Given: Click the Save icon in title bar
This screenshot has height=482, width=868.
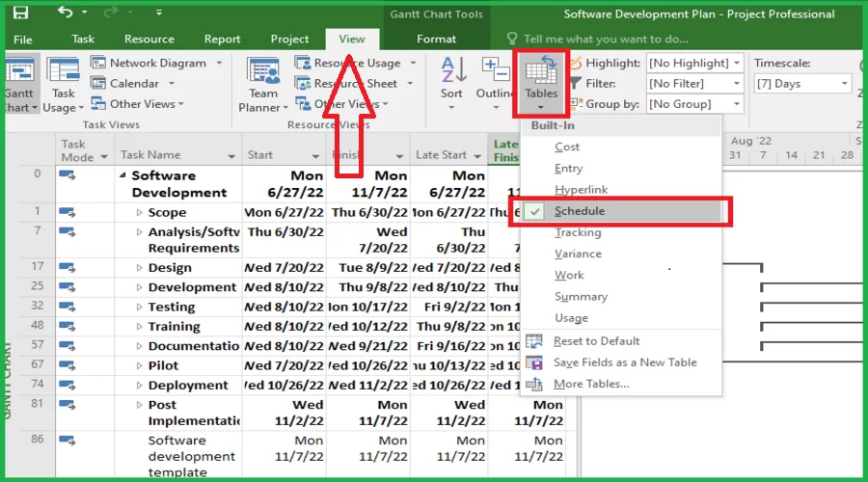Looking at the screenshot, I should tap(20, 13).
